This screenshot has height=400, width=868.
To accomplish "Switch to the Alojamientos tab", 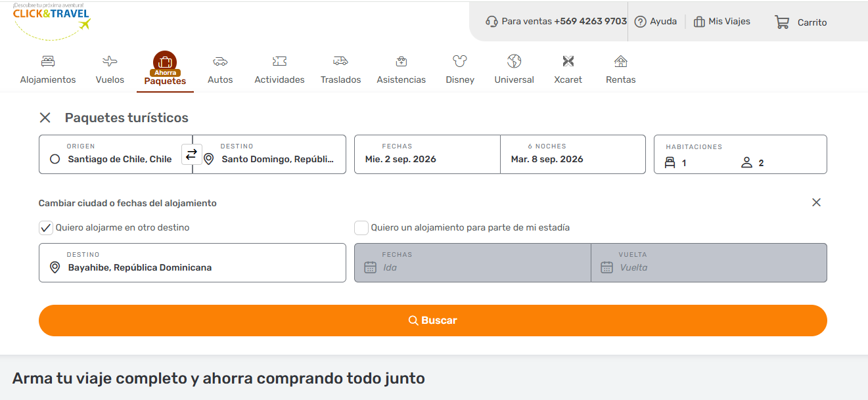I will pyautogui.click(x=48, y=70).
